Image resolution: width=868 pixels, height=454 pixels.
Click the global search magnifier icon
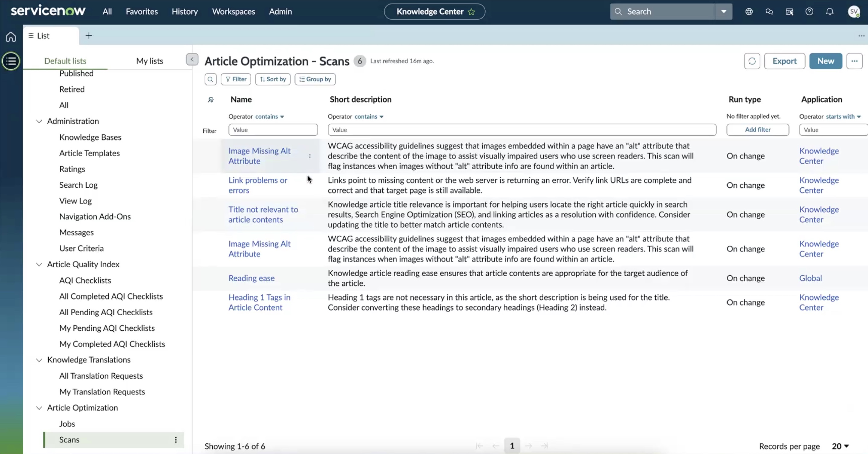(618, 11)
